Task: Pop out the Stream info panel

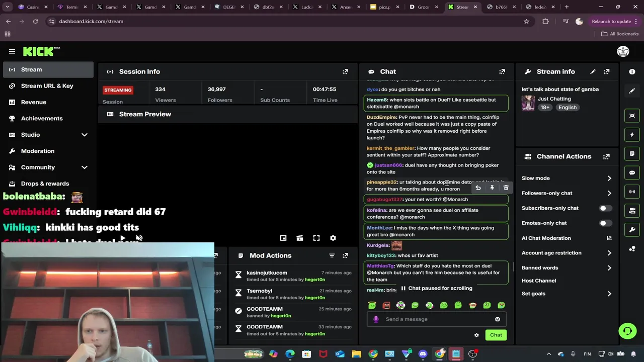Action: pos(607,72)
